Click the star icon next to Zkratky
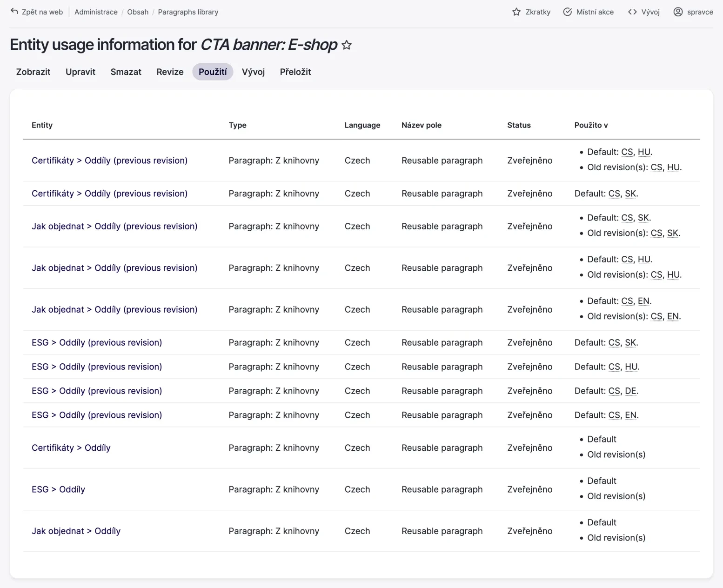The image size is (723, 588). [516, 12]
